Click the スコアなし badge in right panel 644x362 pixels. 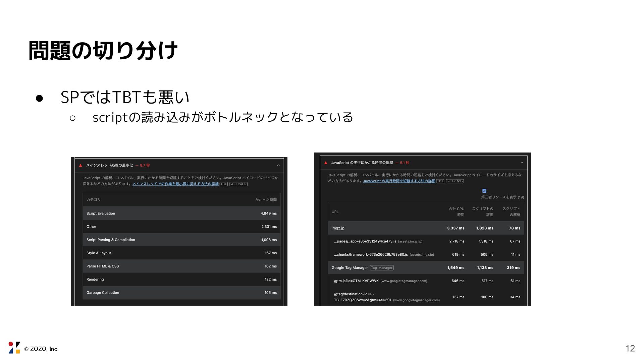[x=455, y=181]
